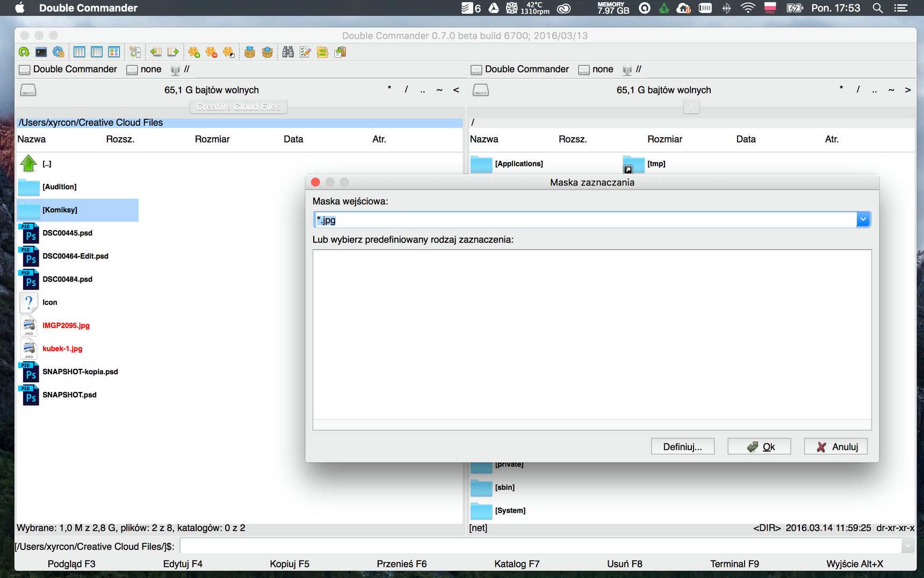The image size is (924, 578).
Task: Click the select group (asterisk plus) icon
Action: (194, 52)
